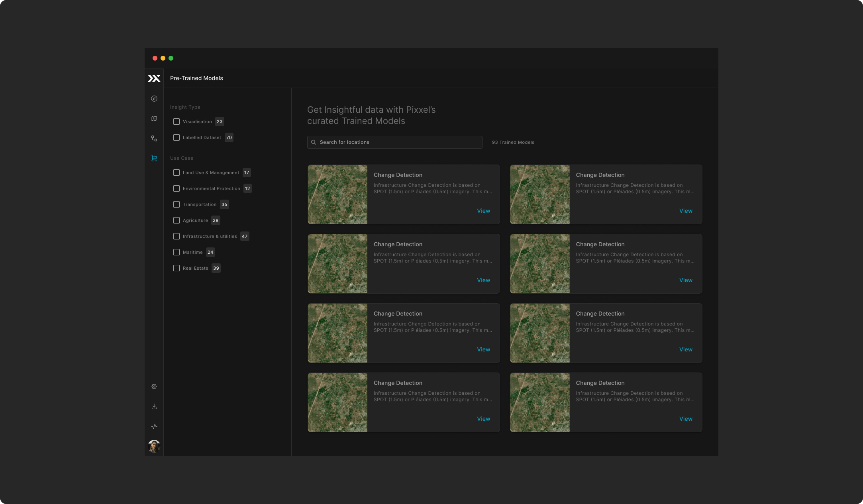This screenshot has height=504, width=863.
Task: Click View on first Change Detection card
Action: point(483,211)
